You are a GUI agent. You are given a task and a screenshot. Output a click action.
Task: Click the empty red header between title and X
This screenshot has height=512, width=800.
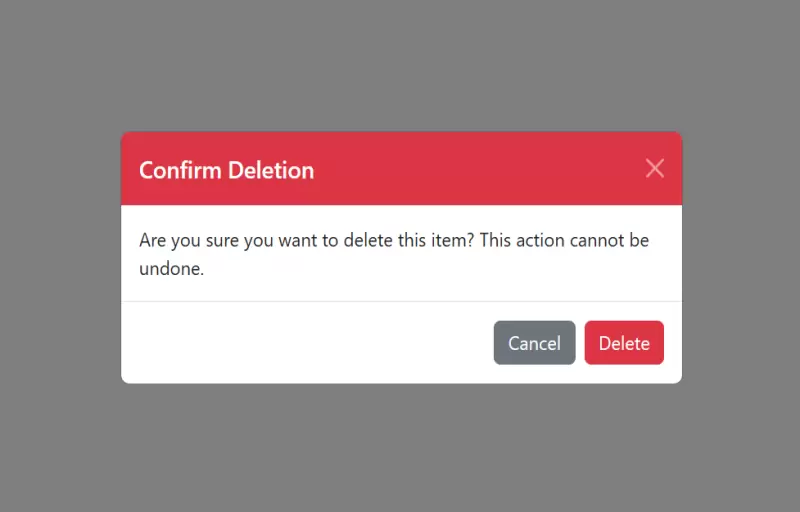coord(480,168)
